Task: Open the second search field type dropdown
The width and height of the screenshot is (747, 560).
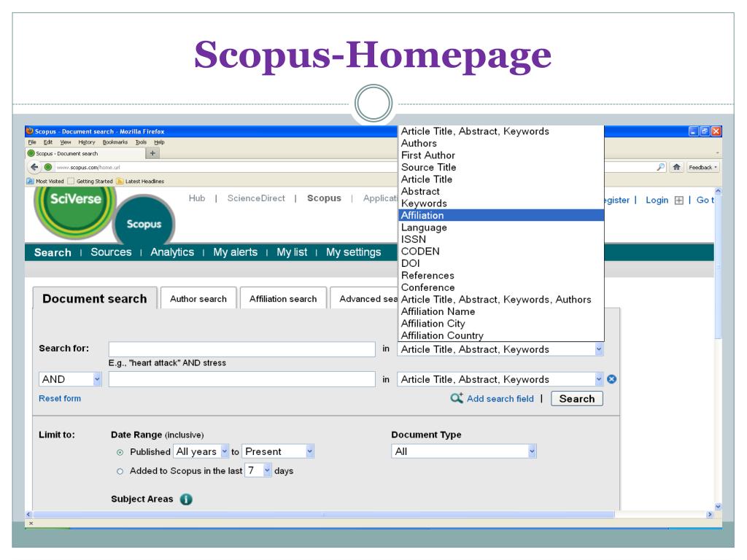Action: 500,379
